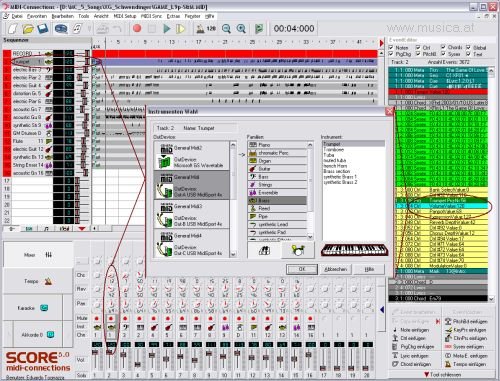Select the synthetic Lead family
The width and height of the screenshot is (500, 381).
[x=277, y=225]
